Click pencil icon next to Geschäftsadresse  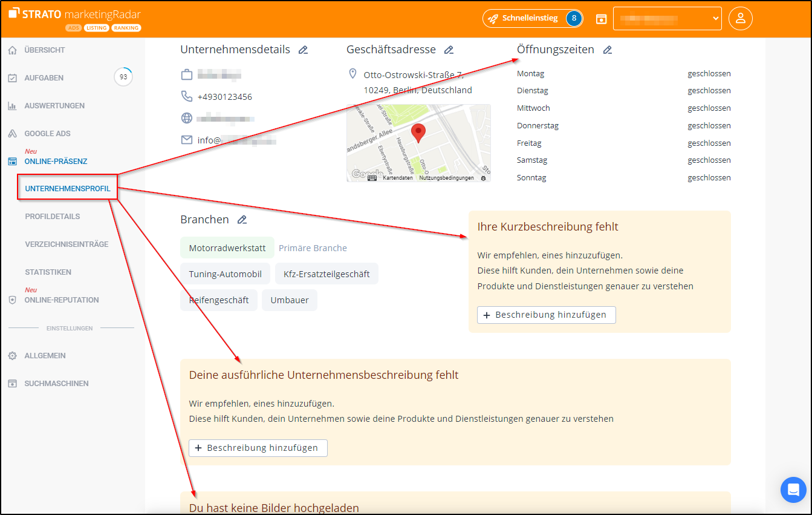(x=449, y=50)
